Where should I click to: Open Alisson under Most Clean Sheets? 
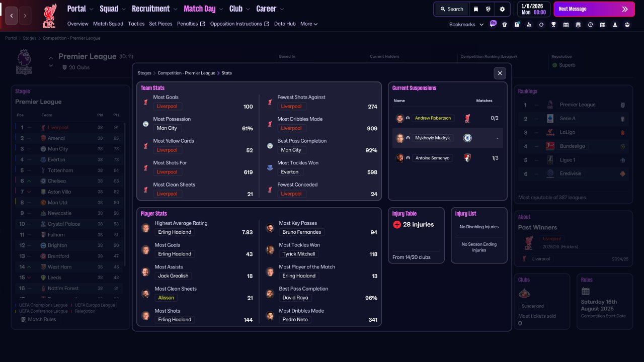166,298
